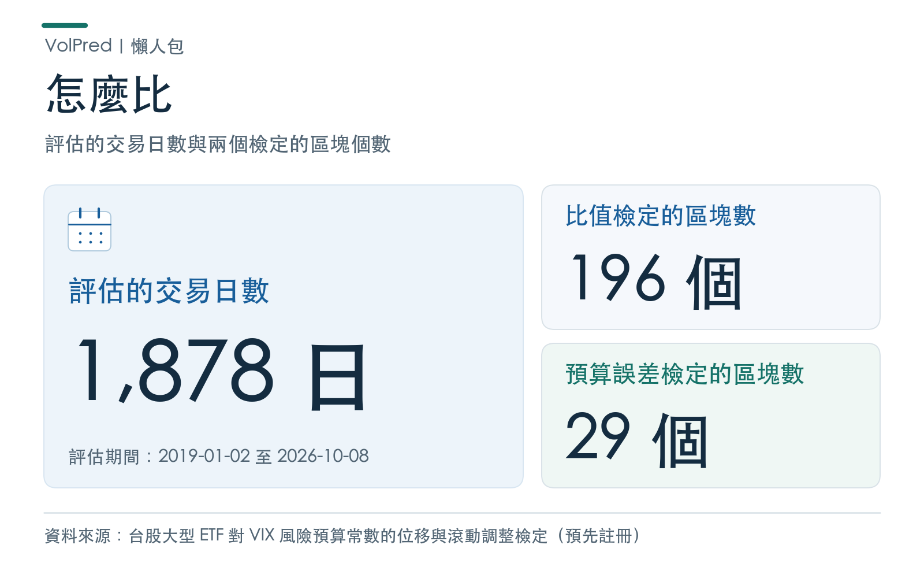Click the '怎麼比' title
The width and height of the screenshot is (924, 578).
[x=109, y=94]
